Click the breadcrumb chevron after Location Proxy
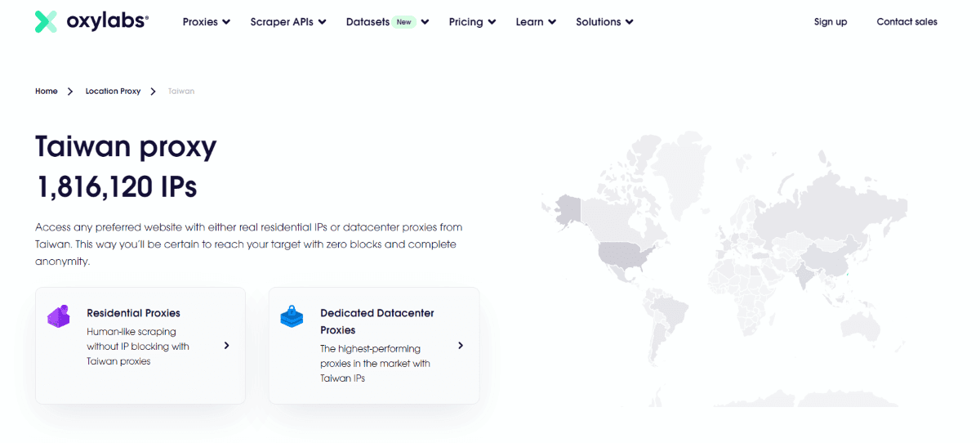This screenshot has height=443, width=980. [154, 92]
